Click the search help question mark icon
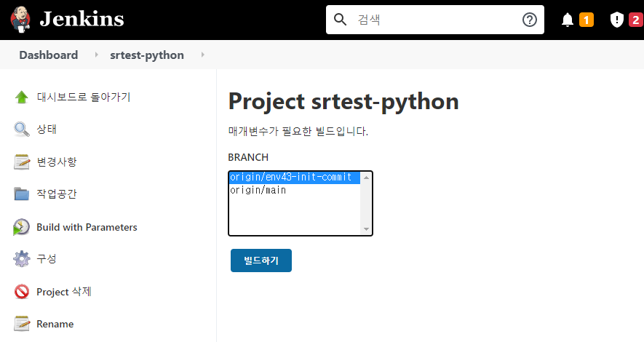Viewport: 644px width, 342px height. click(x=530, y=20)
